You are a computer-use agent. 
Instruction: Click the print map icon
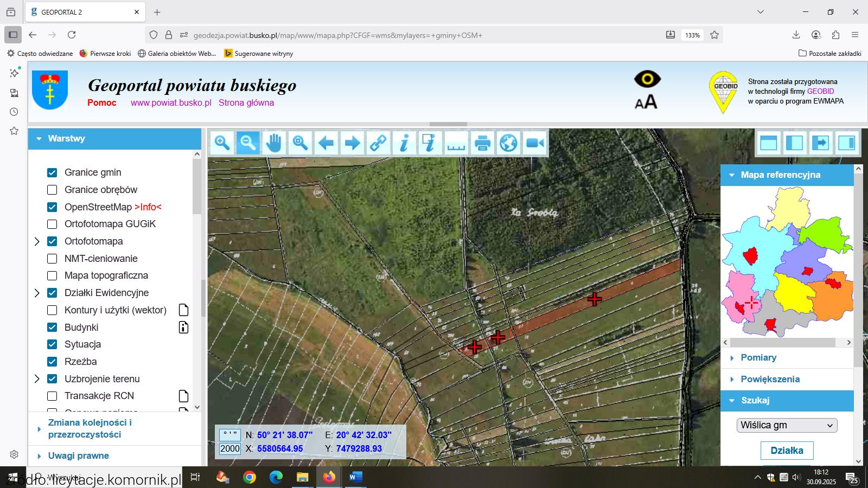pos(482,143)
